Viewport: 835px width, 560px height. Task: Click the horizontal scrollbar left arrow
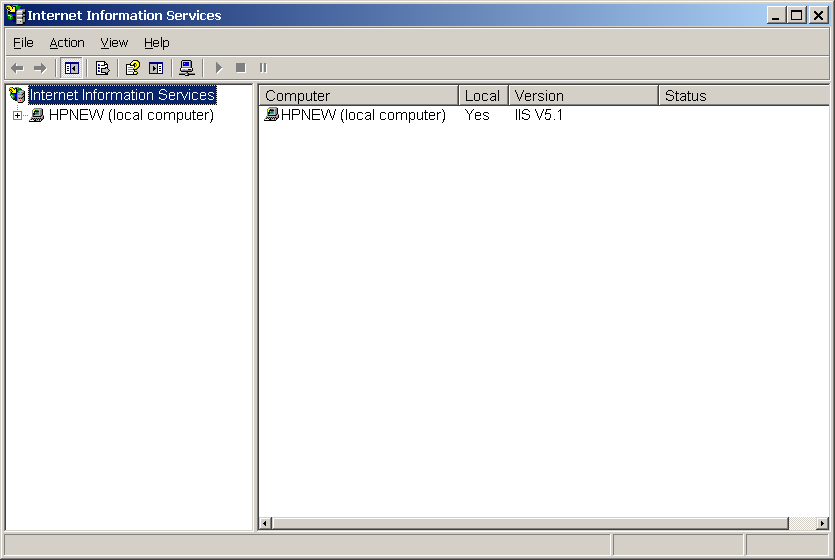[x=265, y=523]
